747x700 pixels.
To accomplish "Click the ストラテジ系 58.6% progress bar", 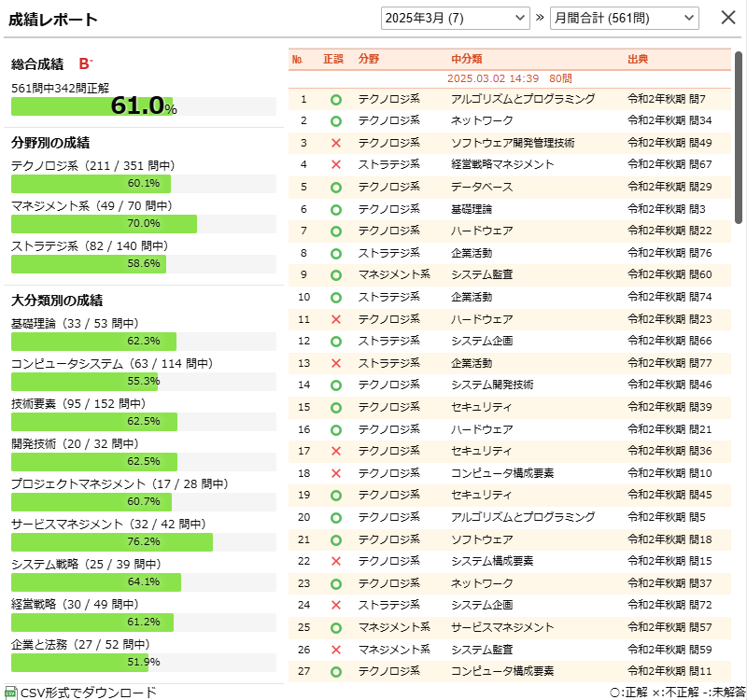I will (144, 264).
